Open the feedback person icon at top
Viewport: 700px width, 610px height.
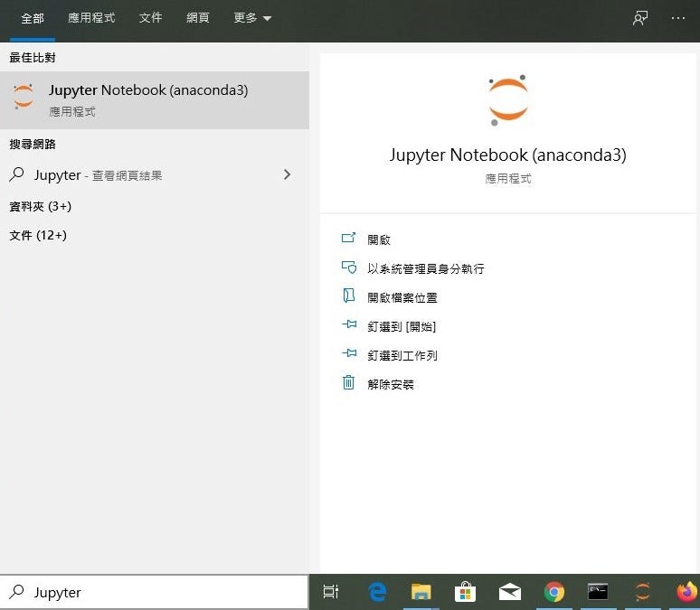640,18
